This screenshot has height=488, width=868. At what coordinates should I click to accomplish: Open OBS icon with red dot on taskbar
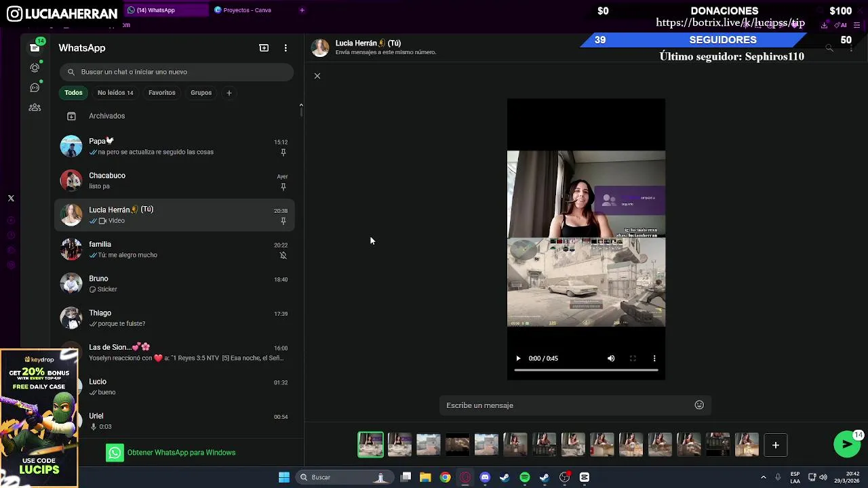point(564,477)
